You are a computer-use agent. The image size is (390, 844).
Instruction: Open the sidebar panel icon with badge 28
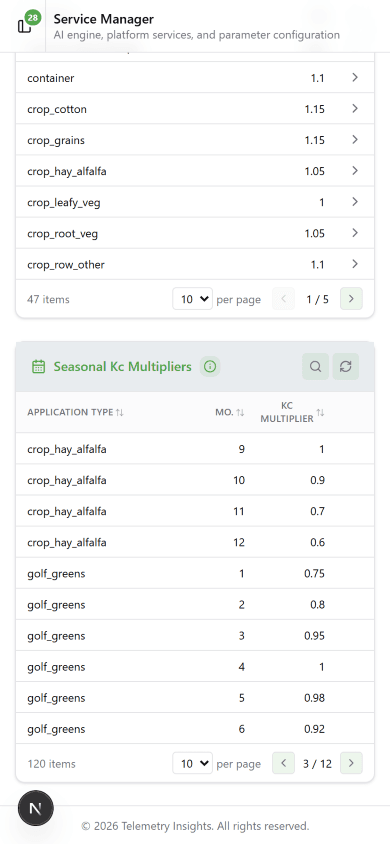(x=24, y=25)
